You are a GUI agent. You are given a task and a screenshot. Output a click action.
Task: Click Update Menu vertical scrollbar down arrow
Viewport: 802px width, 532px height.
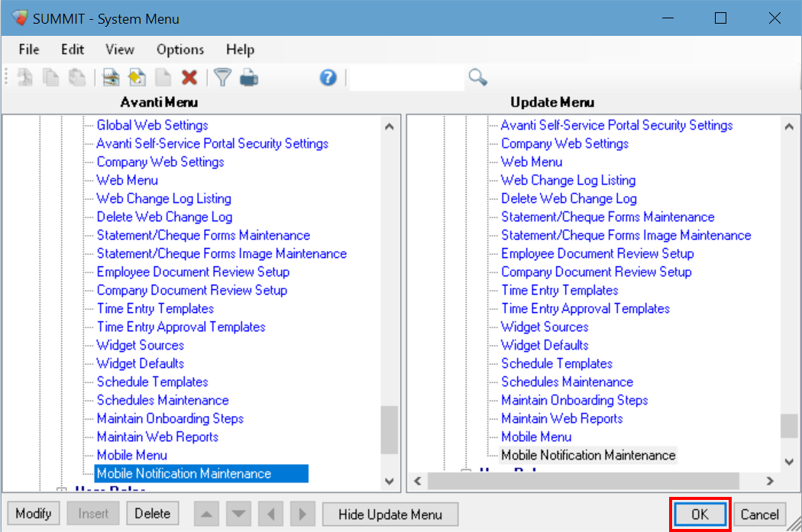(x=789, y=462)
